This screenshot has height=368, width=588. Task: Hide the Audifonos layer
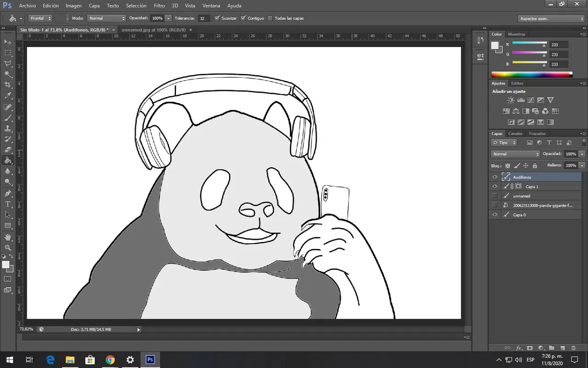tap(495, 177)
